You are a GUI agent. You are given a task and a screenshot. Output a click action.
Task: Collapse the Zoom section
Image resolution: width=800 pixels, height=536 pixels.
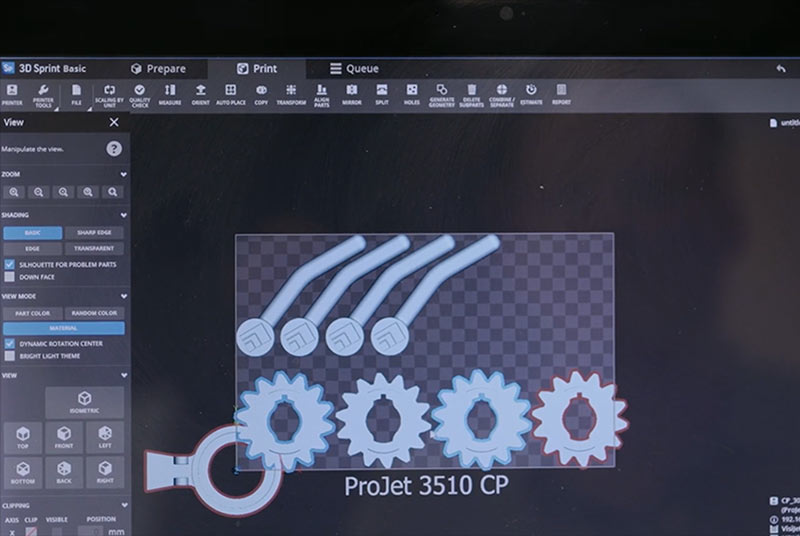click(123, 174)
